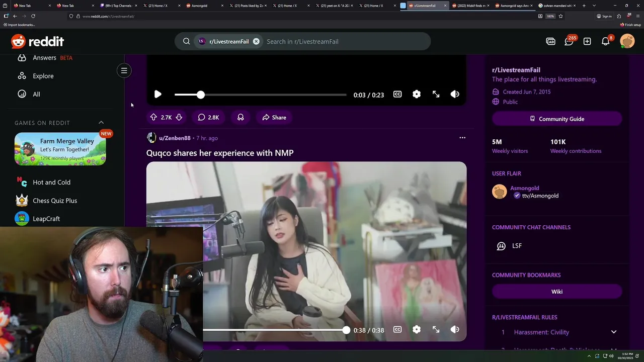This screenshot has width=644, height=362.
Task: Open r/LivestreamFail community title in sidebar
Action: click(x=516, y=70)
